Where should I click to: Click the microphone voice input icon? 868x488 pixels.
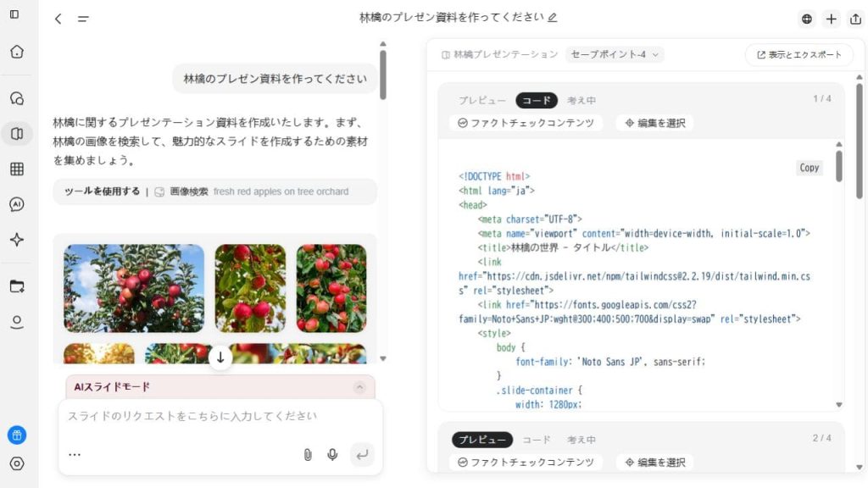[332, 455]
